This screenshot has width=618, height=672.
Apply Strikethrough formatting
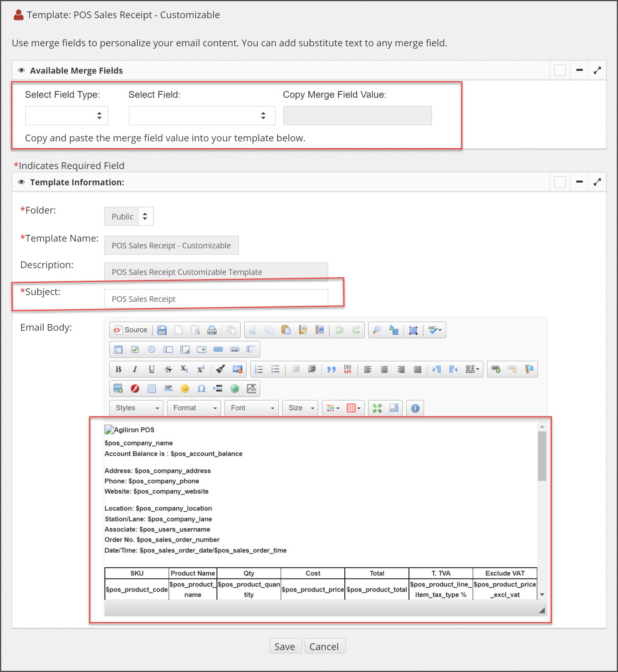pyautogui.click(x=168, y=369)
